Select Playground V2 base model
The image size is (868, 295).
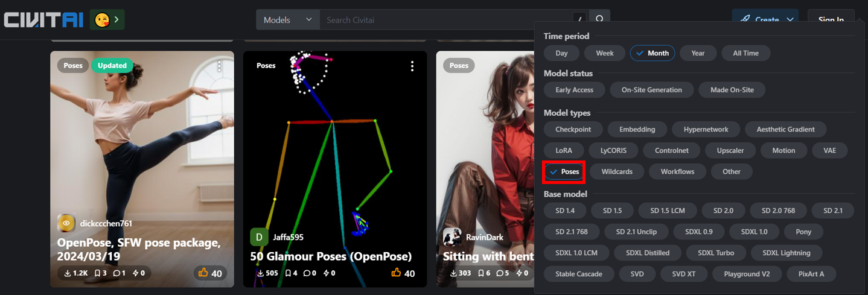[x=746, y=274]
